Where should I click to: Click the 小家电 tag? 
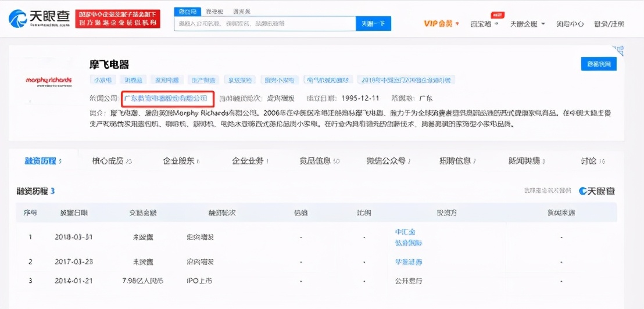click(103, 80)
